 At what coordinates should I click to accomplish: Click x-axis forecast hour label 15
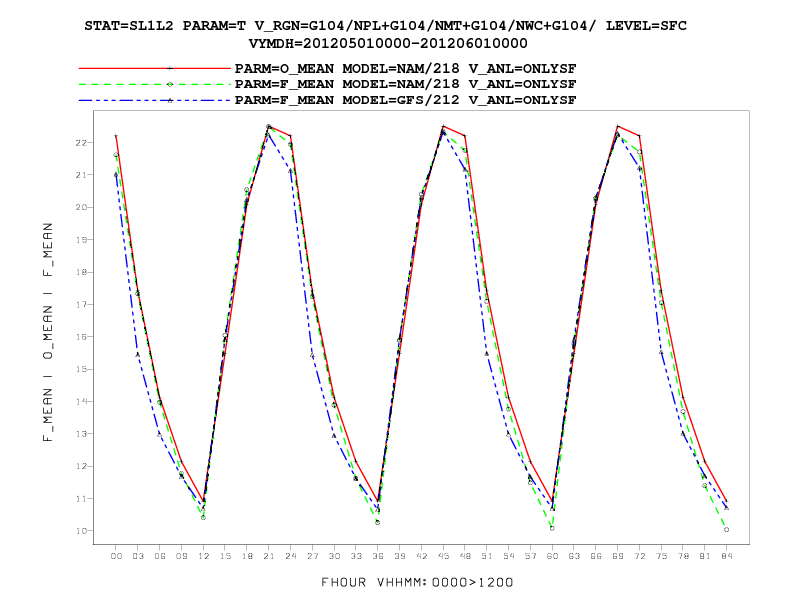[225, 556]
